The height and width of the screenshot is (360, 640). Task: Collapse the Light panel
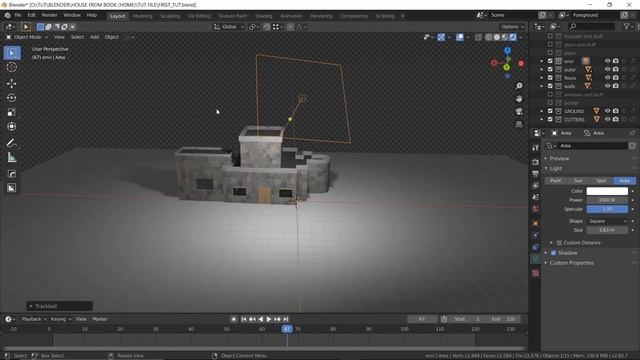[x=556, y=169]
